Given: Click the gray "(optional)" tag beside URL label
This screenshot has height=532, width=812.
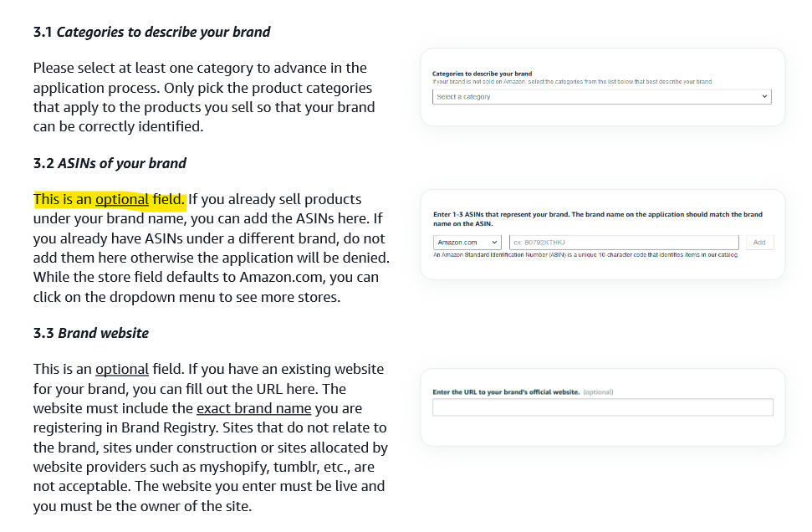Looking at the screenshot, I should [x=598, y=392].
